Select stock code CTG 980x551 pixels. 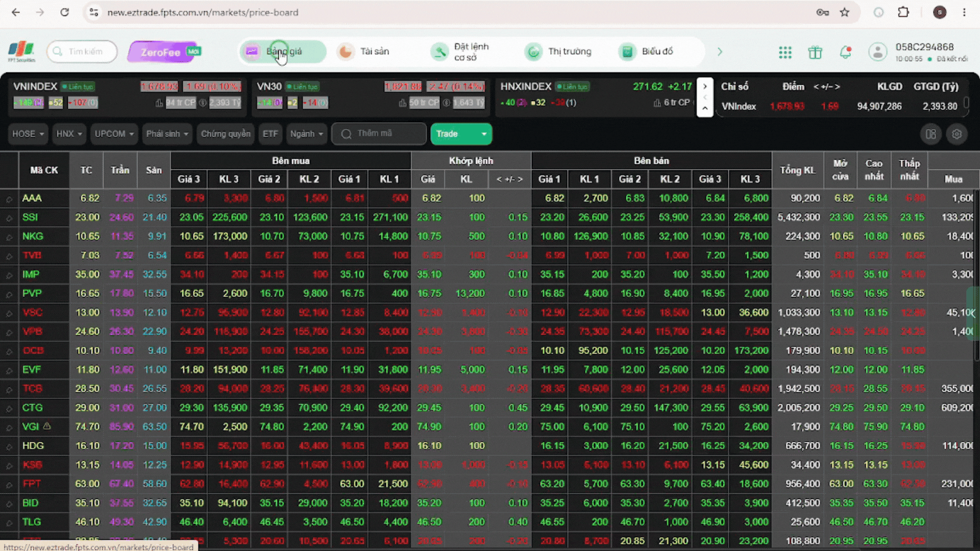(x=33, y=408)
